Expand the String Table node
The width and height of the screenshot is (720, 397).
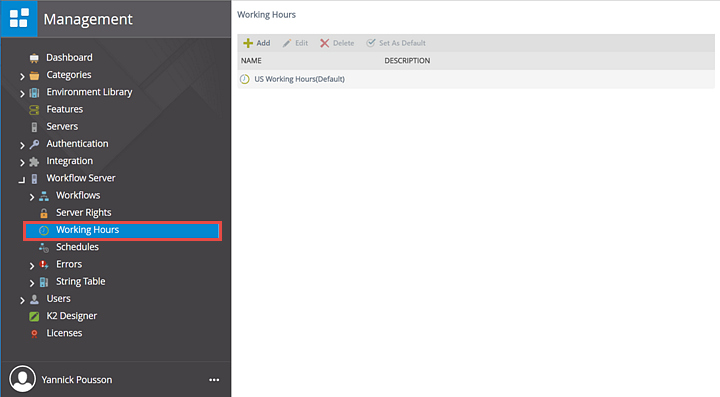tap(32, 283)
